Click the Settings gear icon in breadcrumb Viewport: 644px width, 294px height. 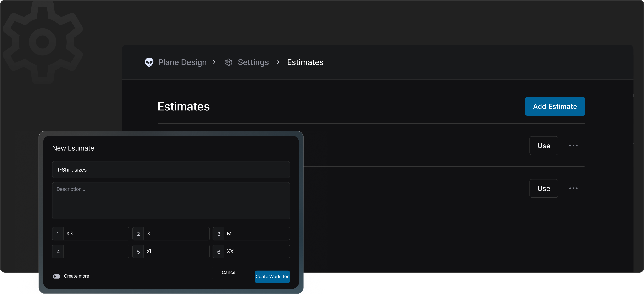(229, 62)
